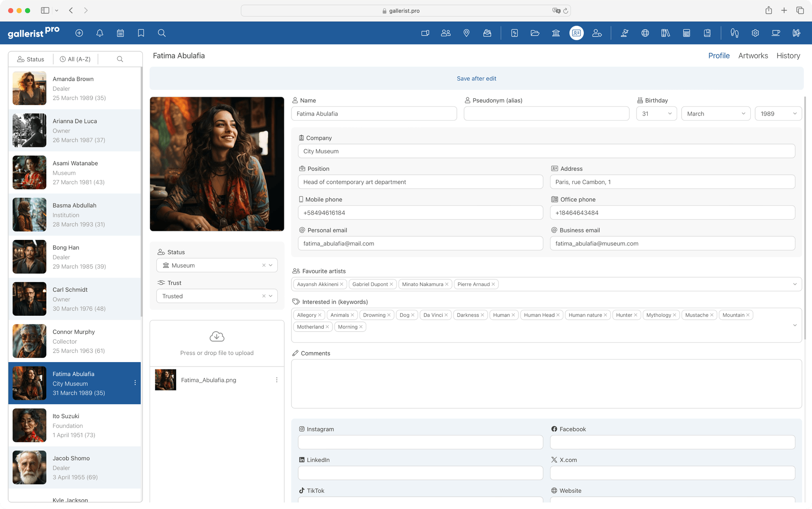Filter the contact list by Status

click(31, 59)
